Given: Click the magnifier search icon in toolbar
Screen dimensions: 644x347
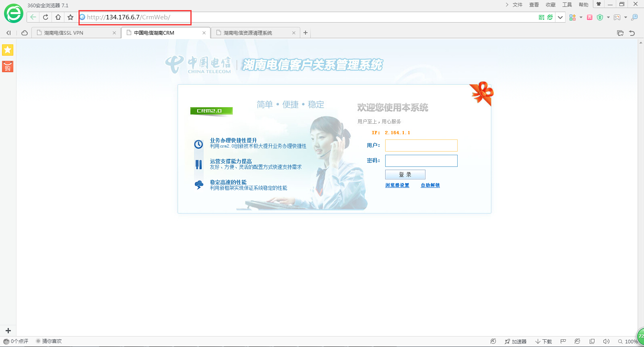Looking at the screenshot, I should [x=634, y=17].
